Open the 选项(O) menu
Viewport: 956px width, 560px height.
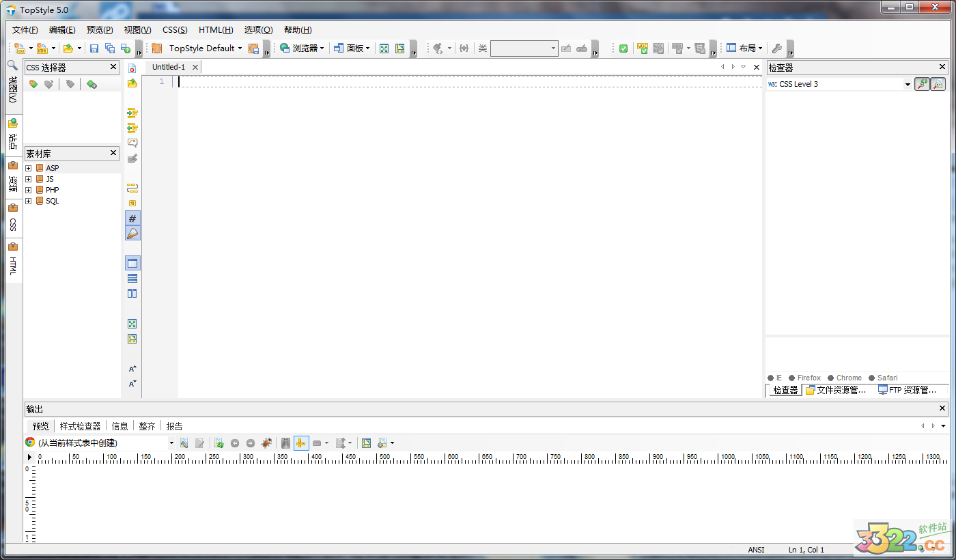[259, 30]
